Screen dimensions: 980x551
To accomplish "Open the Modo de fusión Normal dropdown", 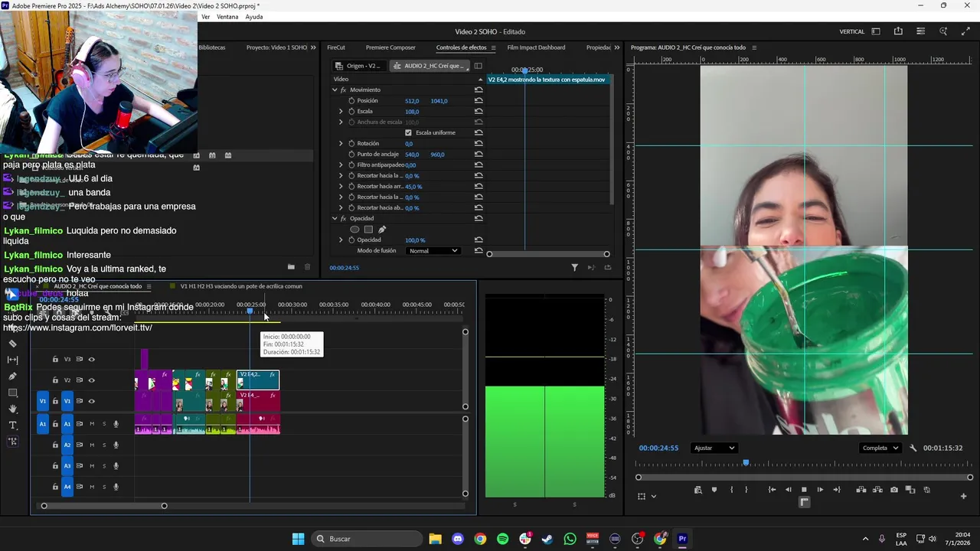I will pyautogui.click(x=433, y=251).
